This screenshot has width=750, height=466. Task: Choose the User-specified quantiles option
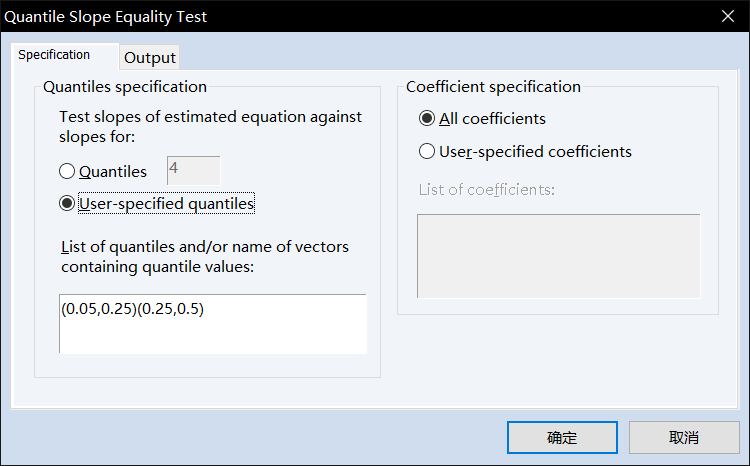point(68,204)
